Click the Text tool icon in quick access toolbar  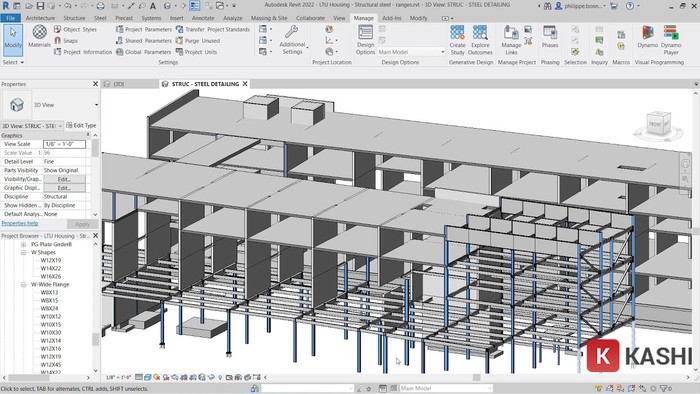click(153, 6)
